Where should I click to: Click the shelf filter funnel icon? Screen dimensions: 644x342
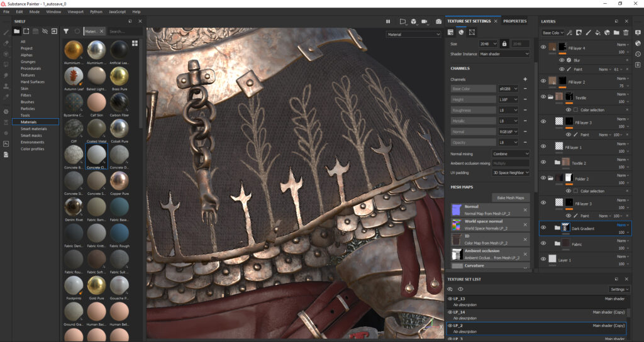point(65,31)
